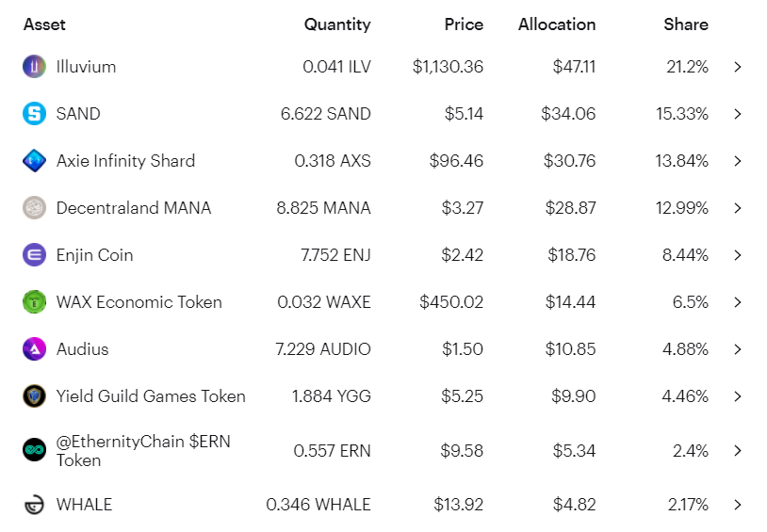The width and height of the screenshot is (767, 532).
Task: Click the SAND token logo
Action: coord(34,114)
